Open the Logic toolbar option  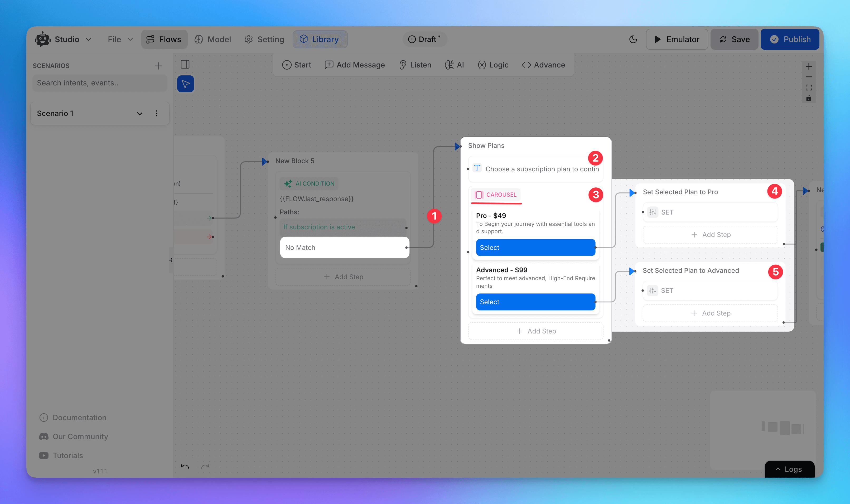click(x=493, y=65)
